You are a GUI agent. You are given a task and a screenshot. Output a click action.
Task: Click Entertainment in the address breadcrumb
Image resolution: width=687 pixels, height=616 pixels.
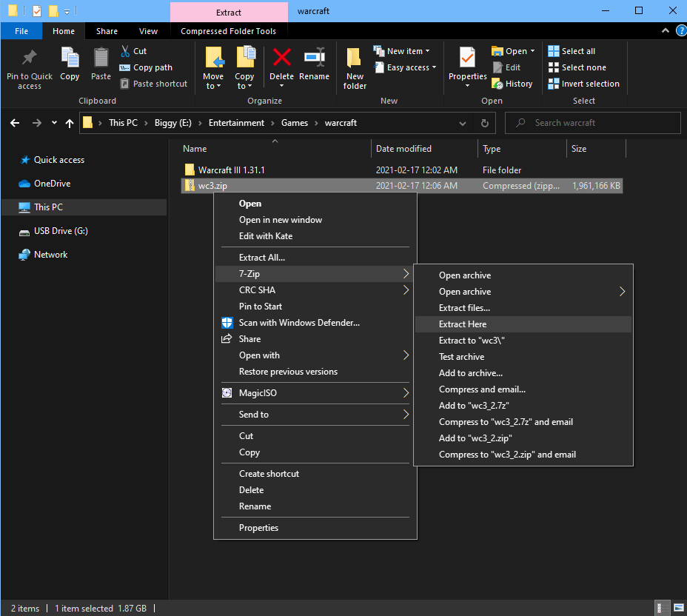[236, 123]
